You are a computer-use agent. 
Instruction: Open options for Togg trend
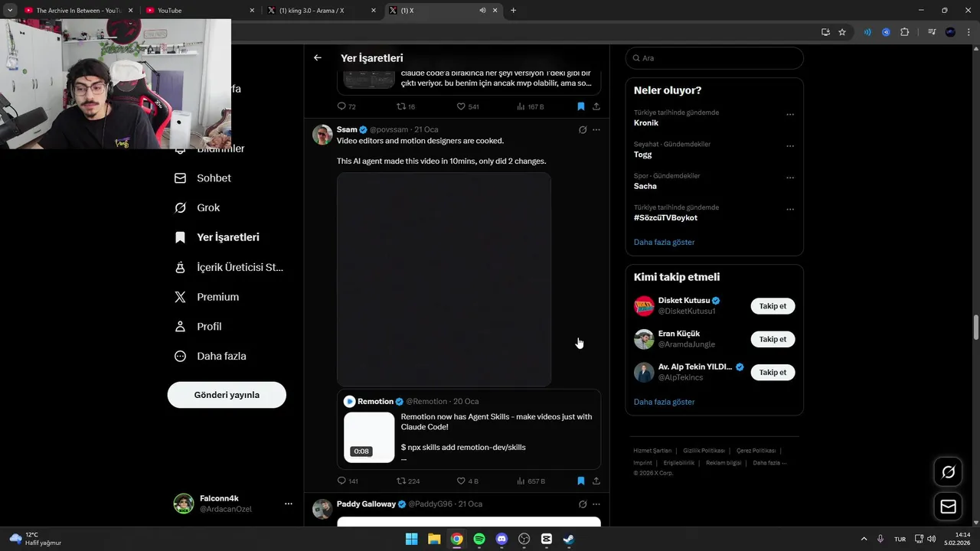[x=790, y=146]
